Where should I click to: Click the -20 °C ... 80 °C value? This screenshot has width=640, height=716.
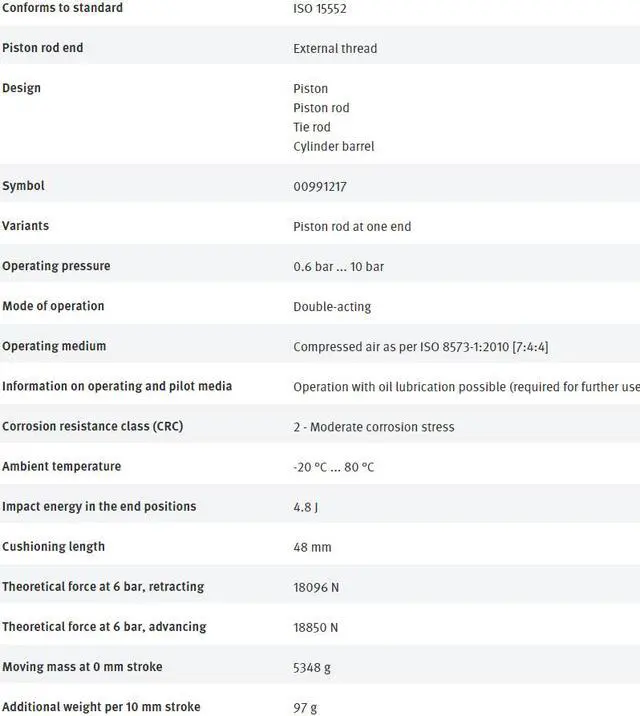[x=334, y=467]
